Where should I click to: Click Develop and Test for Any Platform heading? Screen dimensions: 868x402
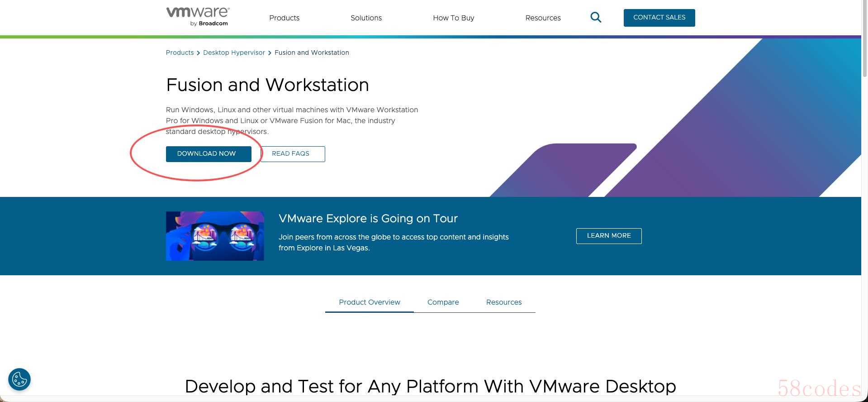pos(430,387)
